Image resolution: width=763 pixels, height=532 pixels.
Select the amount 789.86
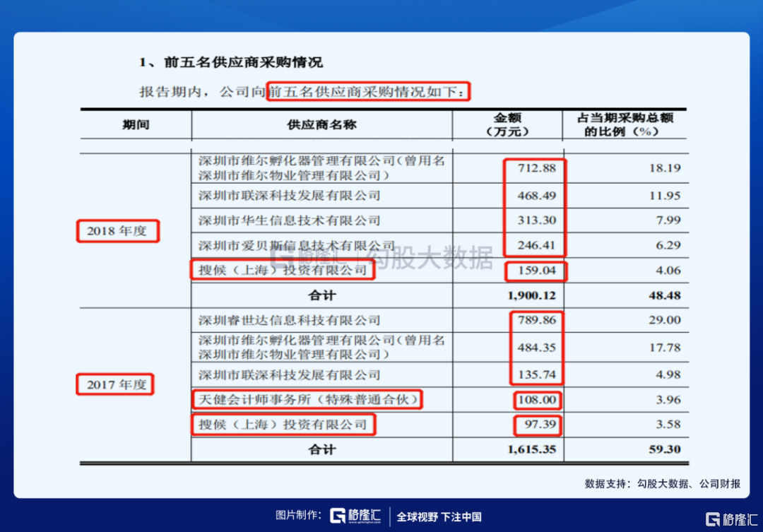click(x=537, y=320)
